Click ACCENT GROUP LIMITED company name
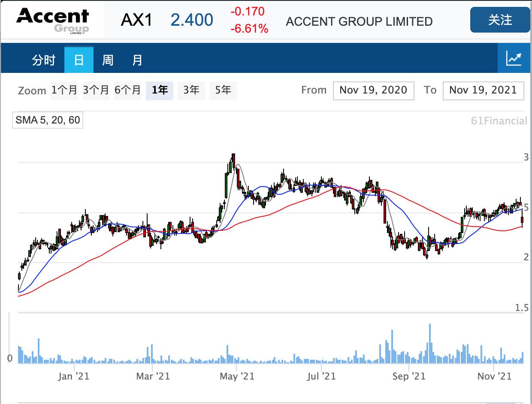The height and width of the screenshot is (404, 532). pos(359,21)
